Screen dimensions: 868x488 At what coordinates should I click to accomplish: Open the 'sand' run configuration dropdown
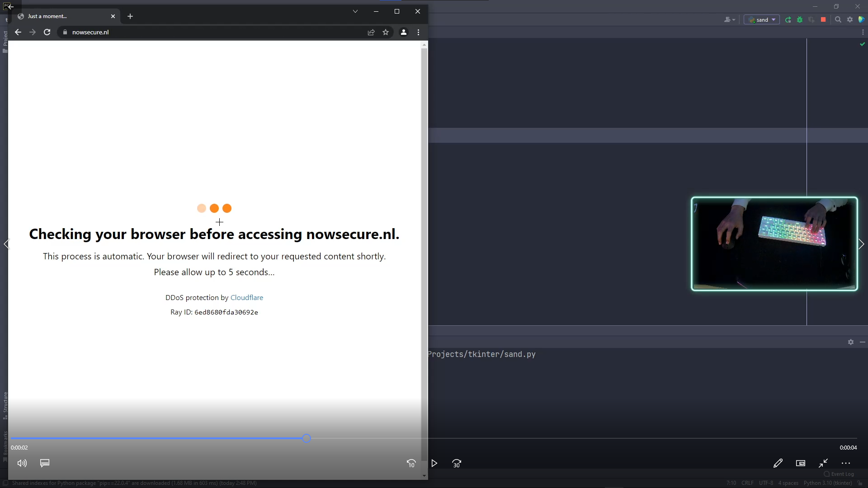pyautogui.click(x=762, y=20)
